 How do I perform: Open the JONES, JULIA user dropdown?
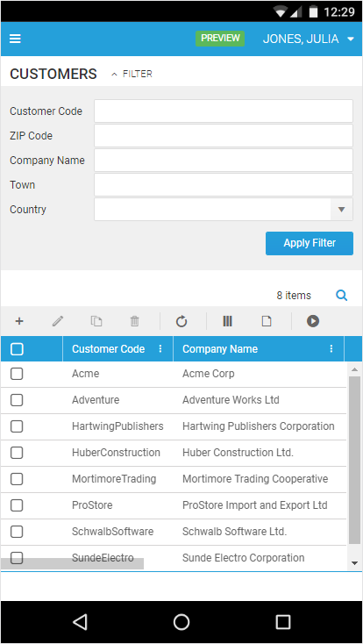click(x=309, y=39)
